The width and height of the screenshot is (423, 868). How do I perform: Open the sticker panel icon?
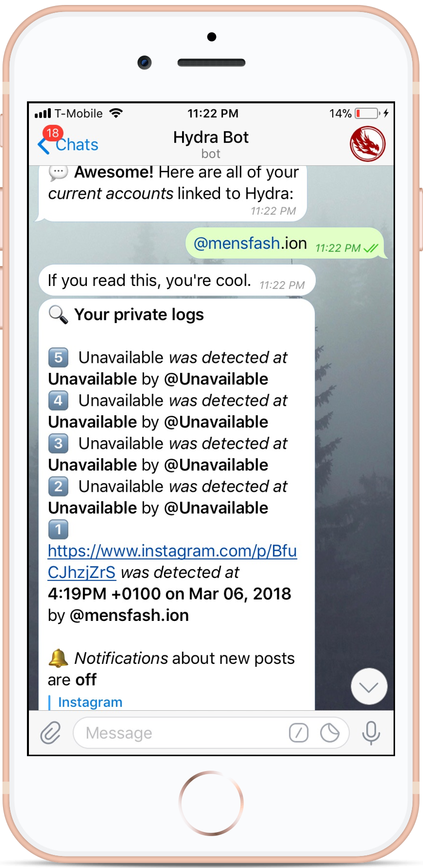(x=330, y=733)
